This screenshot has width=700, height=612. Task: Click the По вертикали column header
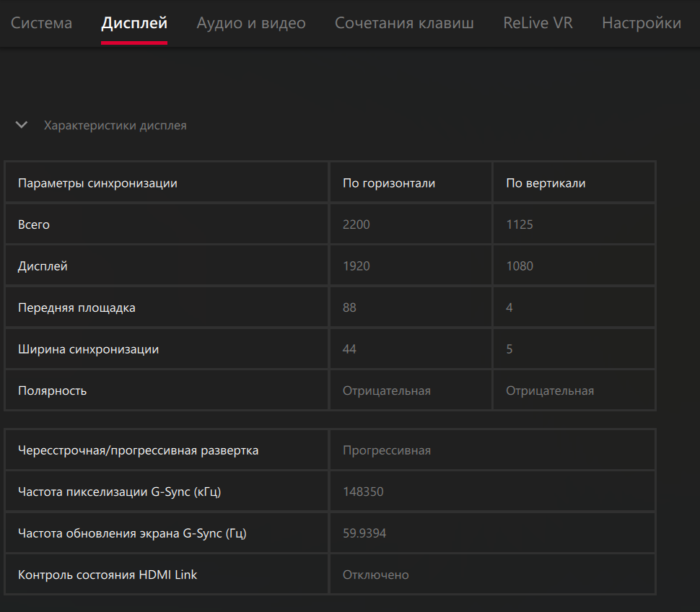point(546,183)
